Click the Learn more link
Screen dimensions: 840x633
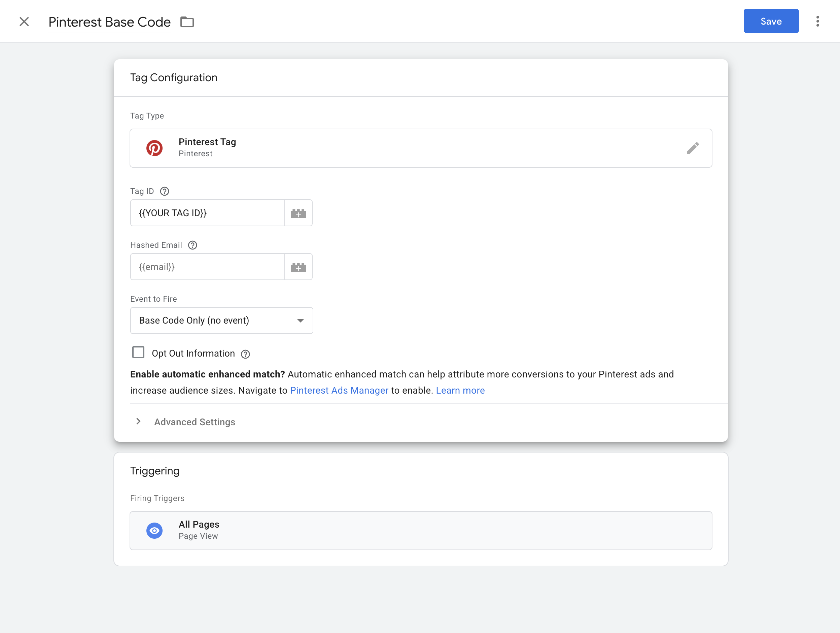tap(460, 390)
